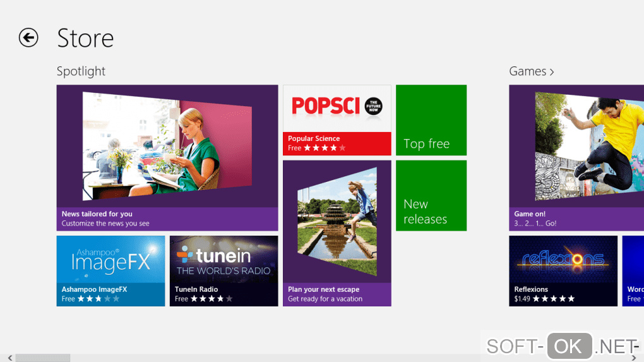Expand Games via the chevron arrow
This screenshot has width=644, height=362.
(552, 72)
